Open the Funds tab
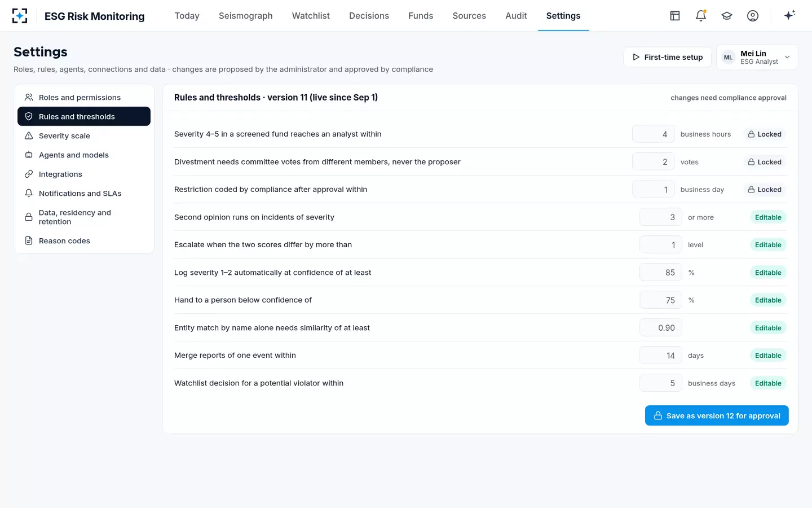The width and height of the screenshot is (812, 508). click(x=421, y=16)
